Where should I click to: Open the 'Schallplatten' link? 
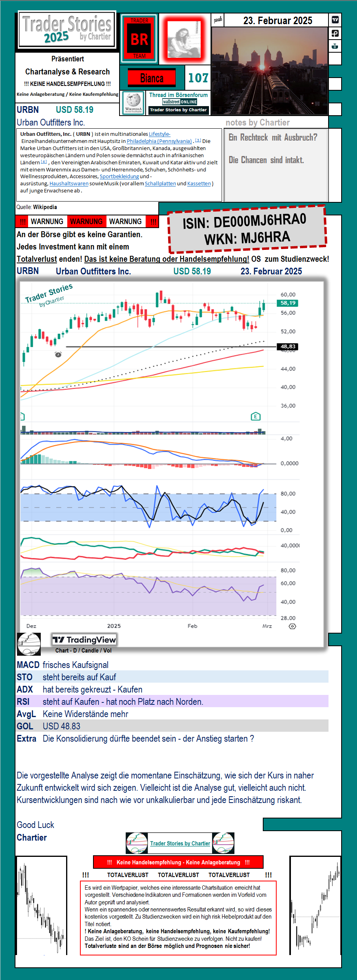[x=160, y=183]
